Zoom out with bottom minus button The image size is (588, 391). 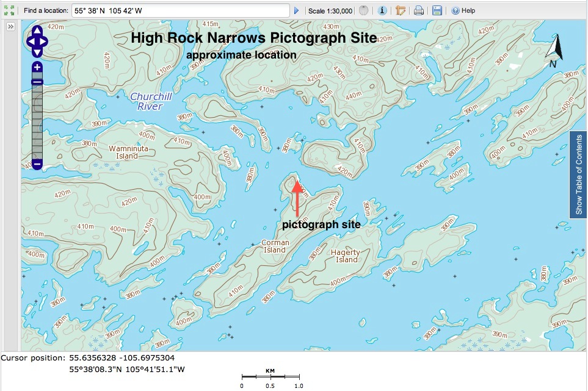(37, 164)
